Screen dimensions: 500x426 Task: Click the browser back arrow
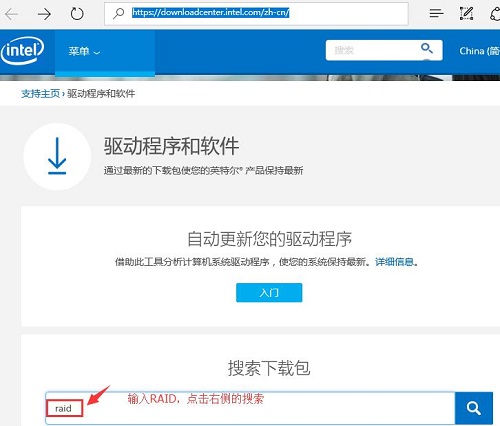[x=12, y=14]
